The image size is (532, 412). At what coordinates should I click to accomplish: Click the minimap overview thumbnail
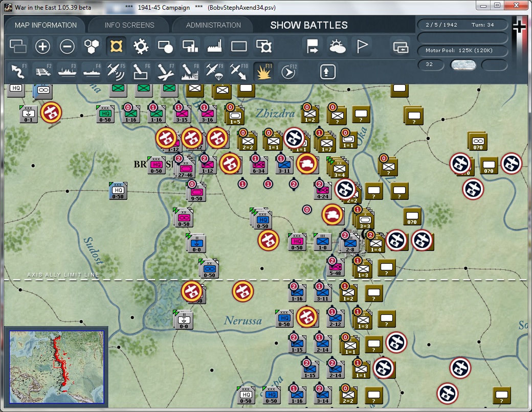tap(57, 367)
